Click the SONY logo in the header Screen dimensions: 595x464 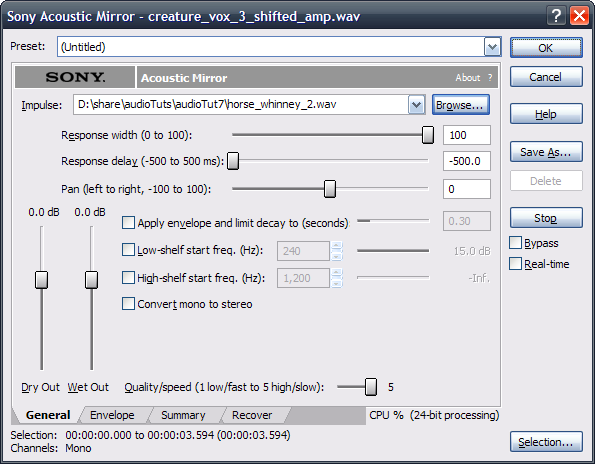coord(75,77)
